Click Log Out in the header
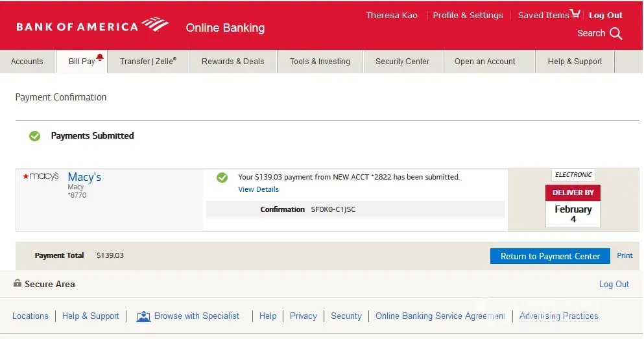The image size is (644, 339). [x=605, y=15]
